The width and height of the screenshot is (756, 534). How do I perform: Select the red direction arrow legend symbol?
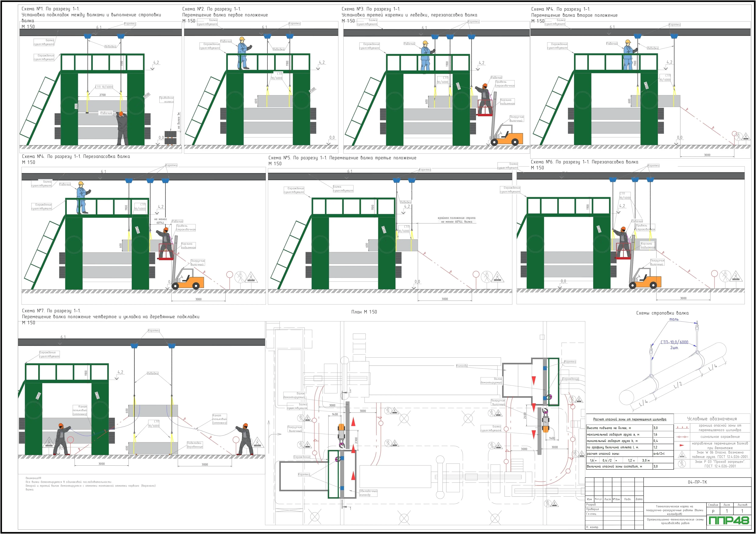pyautogui.click(x=682, y=445)
